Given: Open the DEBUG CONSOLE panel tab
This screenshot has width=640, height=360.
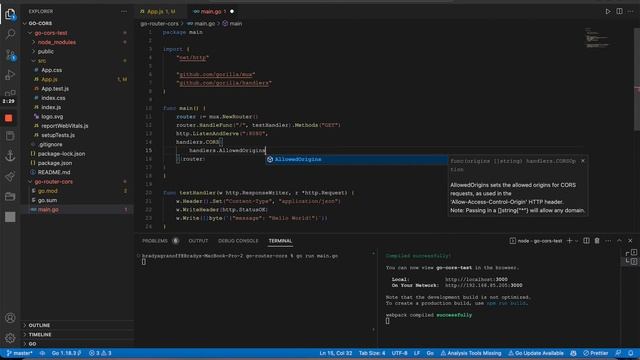Looking at the screenshot, I should (x=238, y=241).
